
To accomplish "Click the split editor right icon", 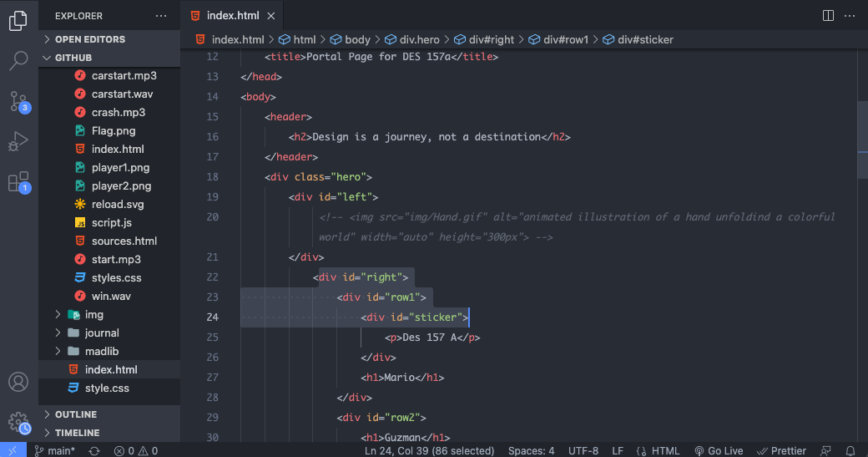I will (828, 15).
